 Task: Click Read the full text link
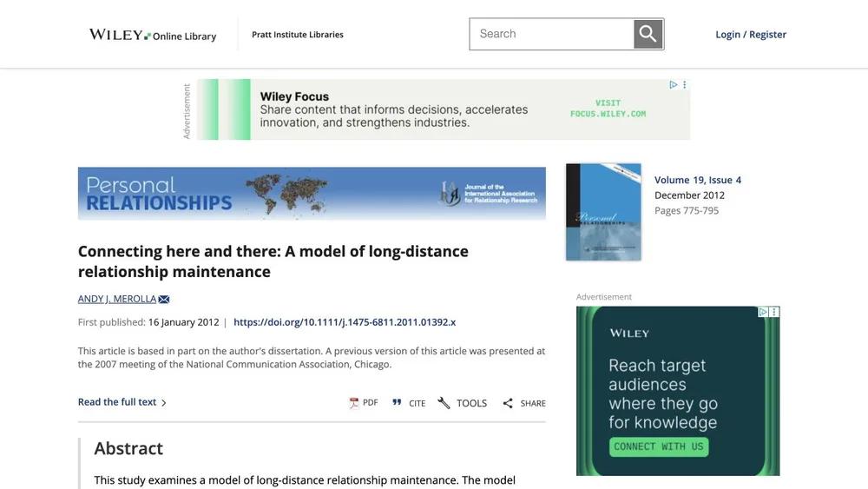click(122, 402)
